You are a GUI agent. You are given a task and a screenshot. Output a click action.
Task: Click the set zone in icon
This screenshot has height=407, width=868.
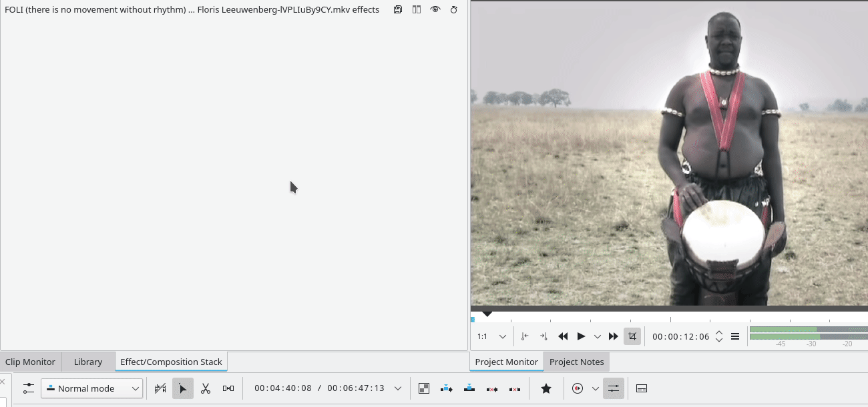point(525,336)
